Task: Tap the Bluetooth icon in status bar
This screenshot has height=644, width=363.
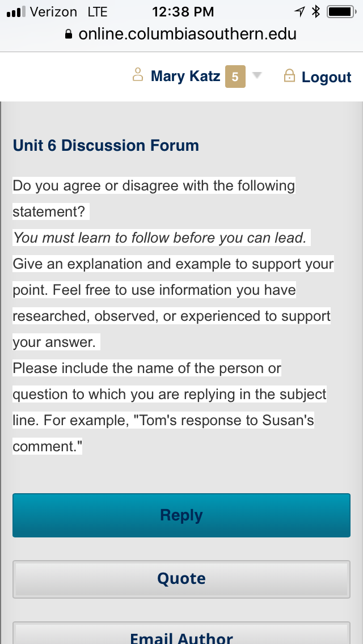Action: pyautogui.click(x=316, y=11)
